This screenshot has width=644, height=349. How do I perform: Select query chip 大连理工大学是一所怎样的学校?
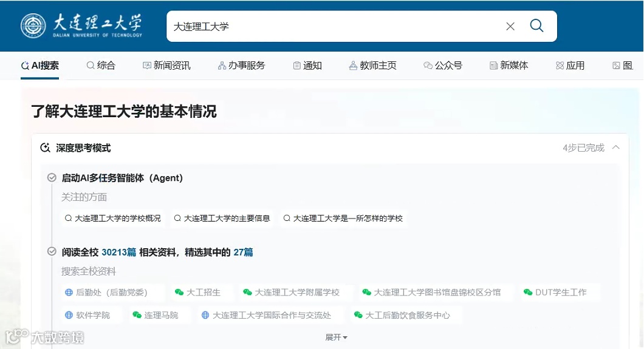click(x=343, y=218)
